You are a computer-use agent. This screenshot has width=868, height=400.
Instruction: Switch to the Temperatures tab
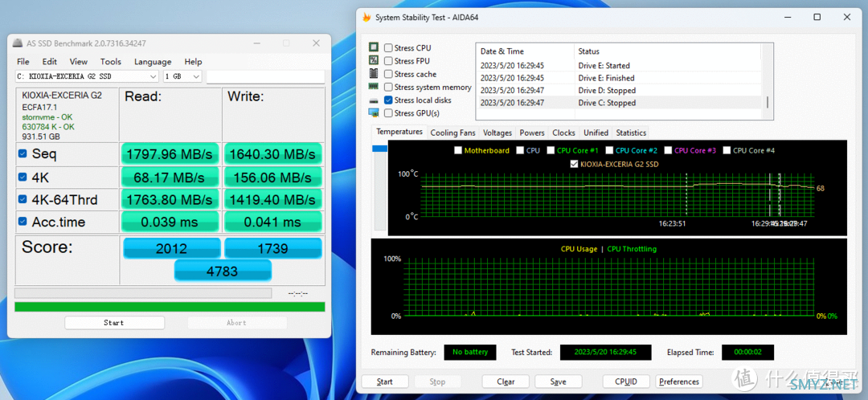tap(399, 132)
